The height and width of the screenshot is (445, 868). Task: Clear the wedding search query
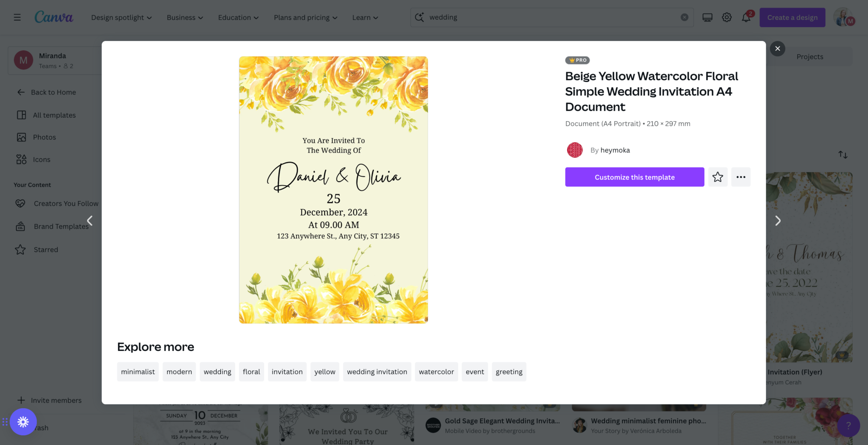coord(684,17)
